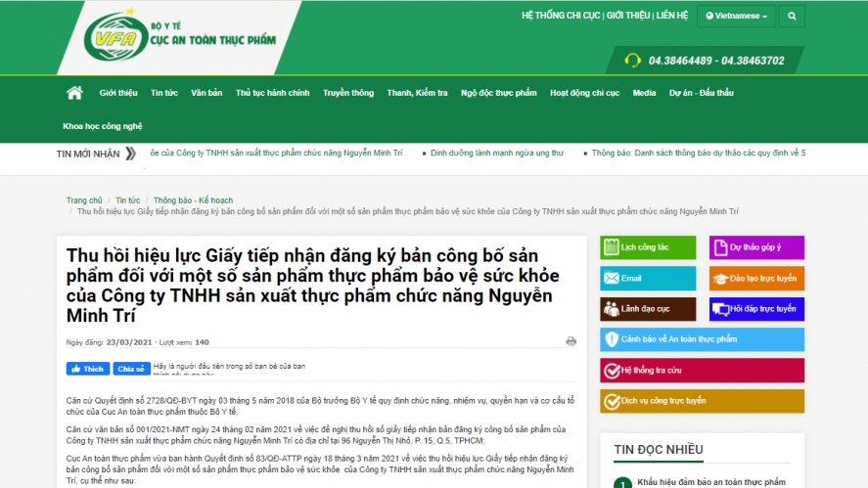The image size is (868, 488).
Task: Click the headset phone icon beside hotline number
Action: (632, 61)
